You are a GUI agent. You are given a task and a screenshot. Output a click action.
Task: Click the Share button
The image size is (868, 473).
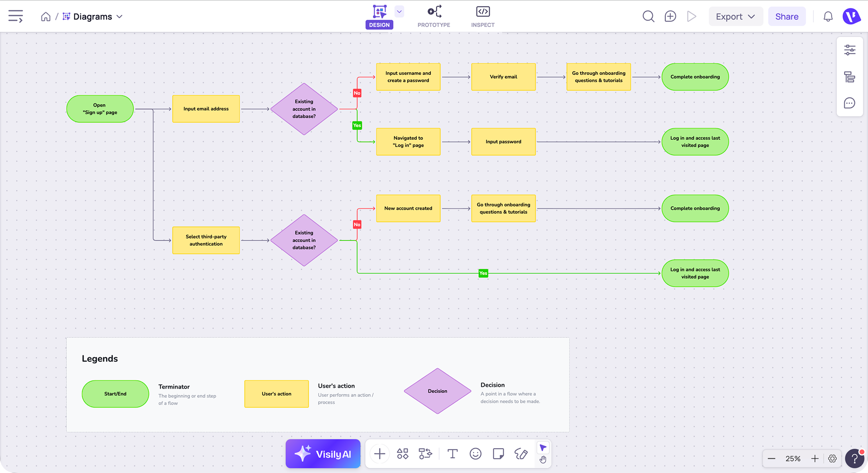pos(787,16)
